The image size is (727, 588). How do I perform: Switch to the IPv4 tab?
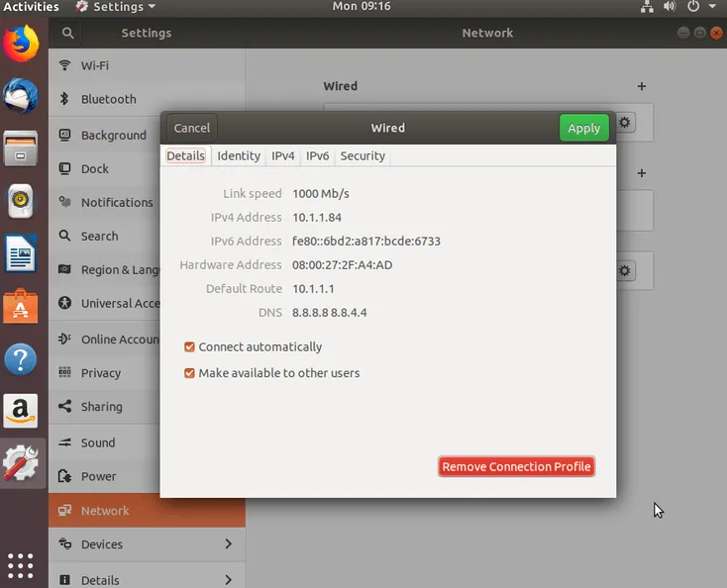(283, 155)
